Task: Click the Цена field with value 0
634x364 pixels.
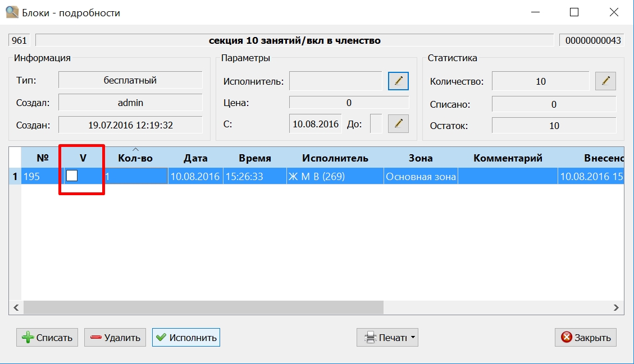Action: pos(349,103)
